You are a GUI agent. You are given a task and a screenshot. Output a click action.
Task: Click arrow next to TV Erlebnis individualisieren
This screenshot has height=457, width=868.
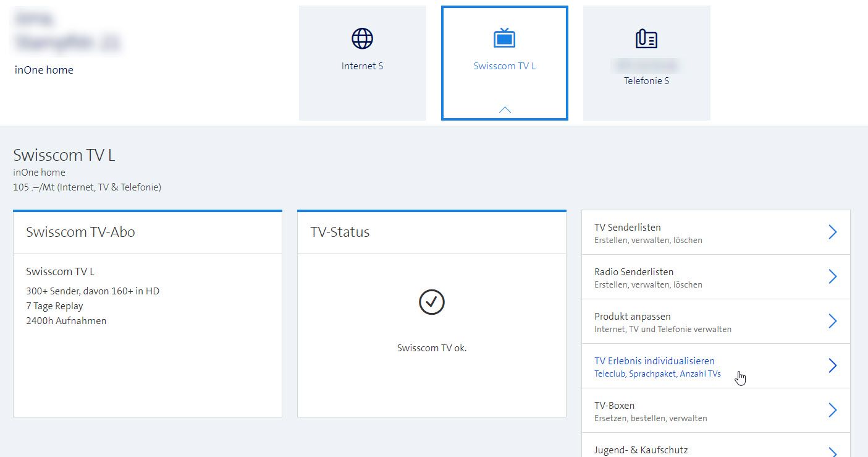pos(832,365)
